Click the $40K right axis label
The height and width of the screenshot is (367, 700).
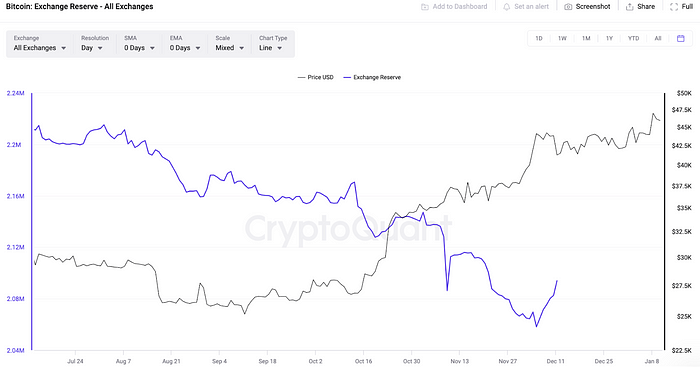click(x=684, y=165)
